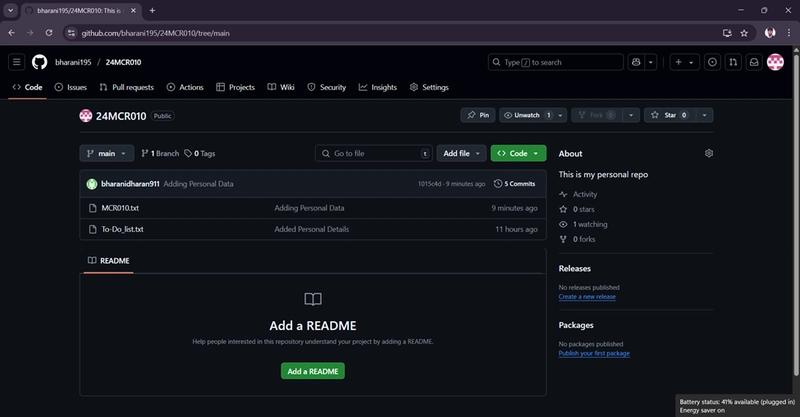800x417 pixels.
Task: Open the Copilot chat icon
Action: [x=636, y=62]
